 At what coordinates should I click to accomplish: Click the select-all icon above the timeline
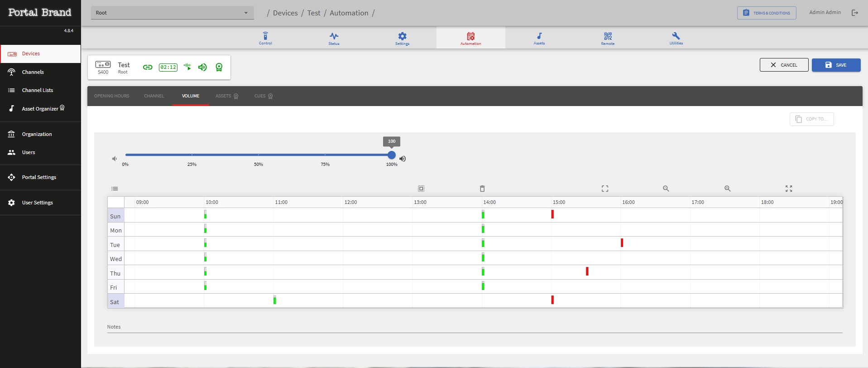coord(421,189)
